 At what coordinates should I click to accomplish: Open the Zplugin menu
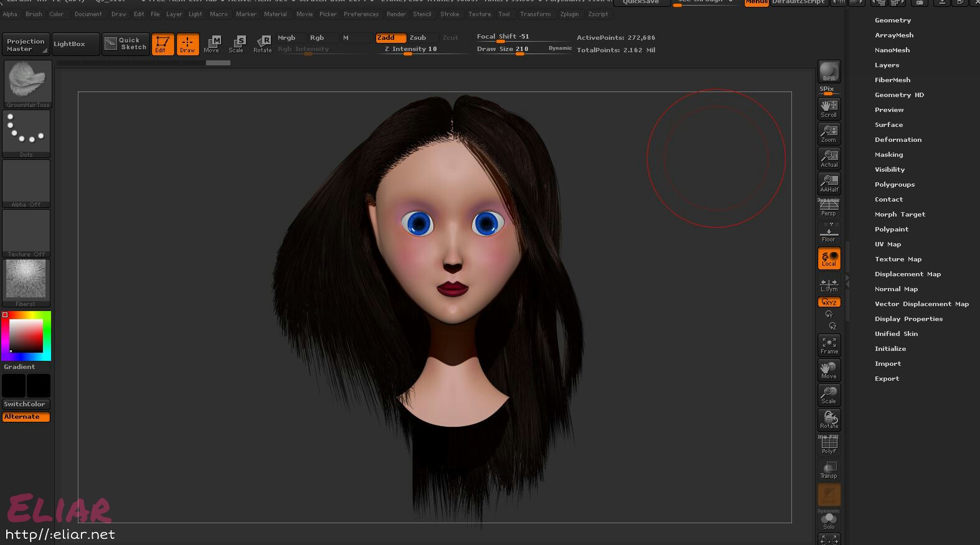[569, 14]
